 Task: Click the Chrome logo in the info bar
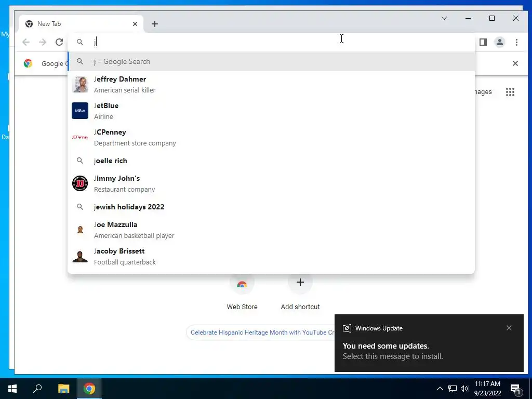pos(28,63)
